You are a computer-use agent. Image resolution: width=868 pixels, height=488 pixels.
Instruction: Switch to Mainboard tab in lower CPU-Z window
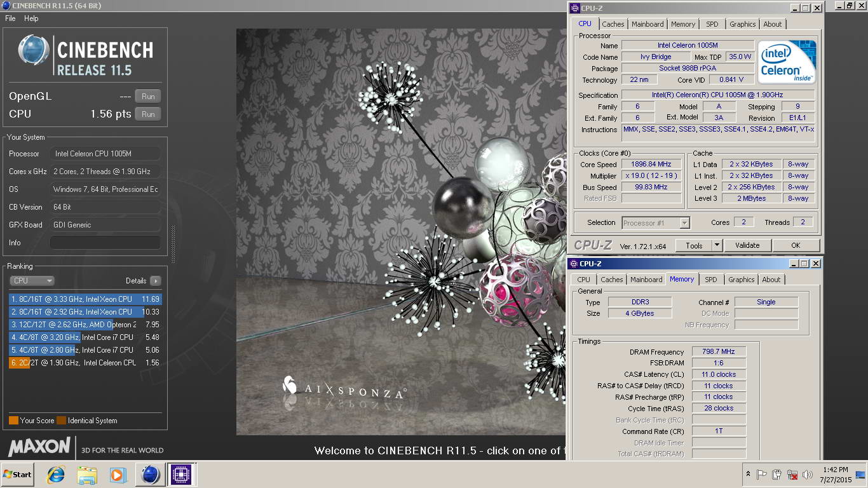click(646, 280)
